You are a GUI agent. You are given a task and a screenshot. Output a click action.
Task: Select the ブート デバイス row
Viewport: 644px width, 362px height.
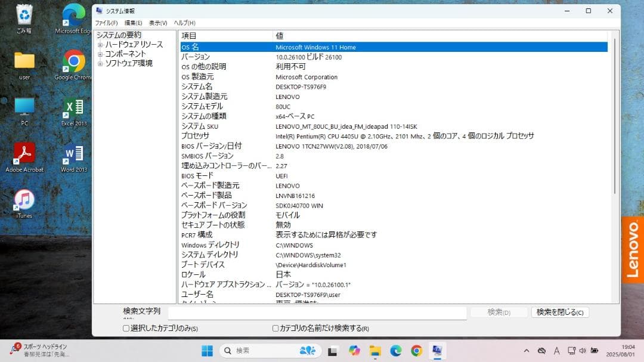[394, 265]
